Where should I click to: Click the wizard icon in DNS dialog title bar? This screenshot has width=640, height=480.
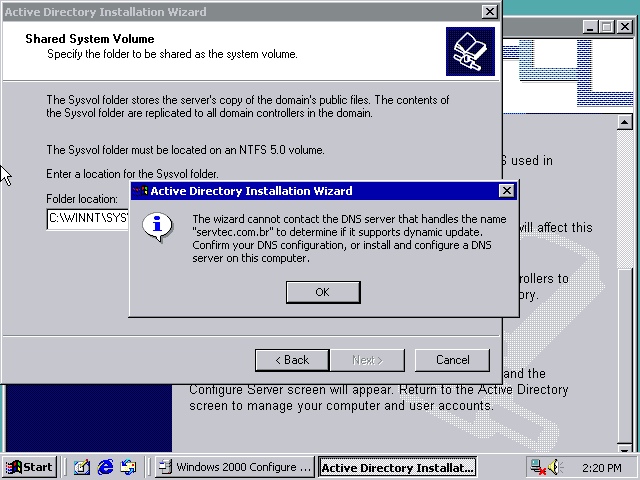pyautogui.click(x=140, y=191)
